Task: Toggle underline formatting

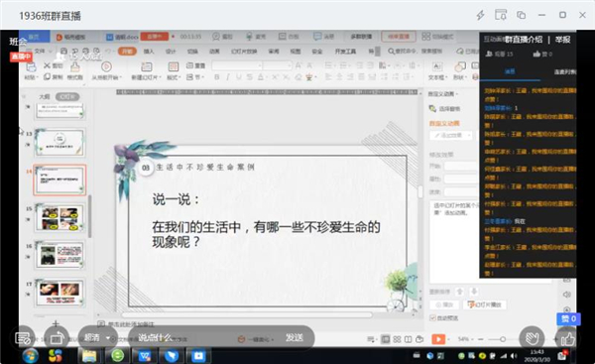Action: [x=239, y=77]
